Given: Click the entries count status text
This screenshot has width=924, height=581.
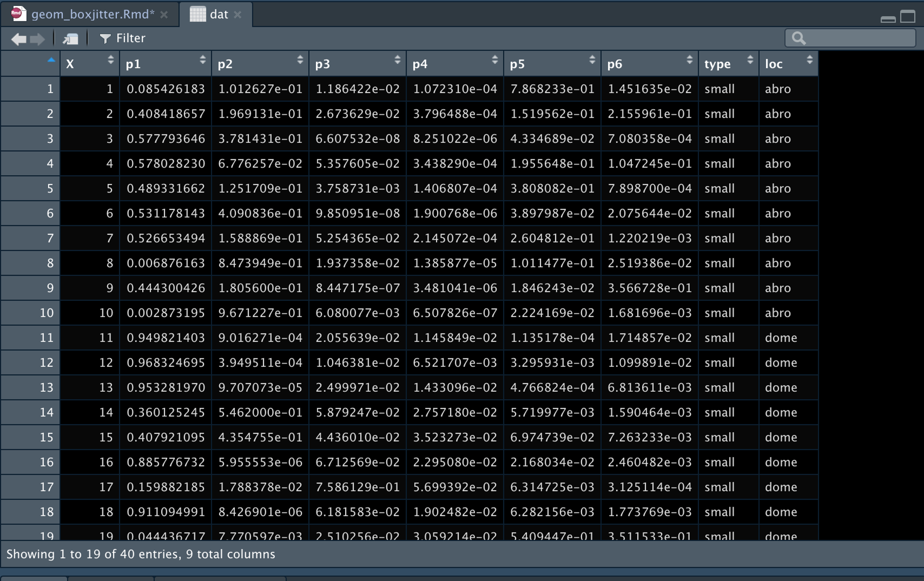Looking at the screenshot, I should point(140,554).
